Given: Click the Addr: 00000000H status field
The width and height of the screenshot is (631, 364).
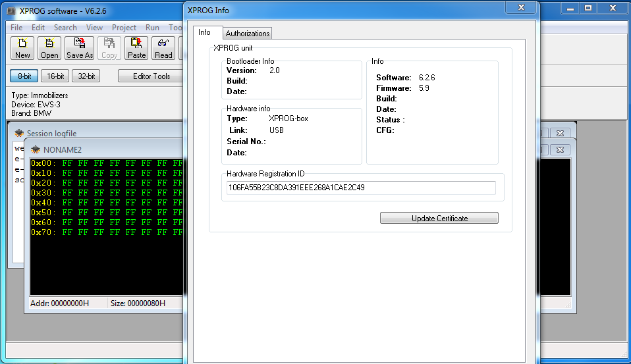Looking at the screenshot, I should (x=59, y=303).
